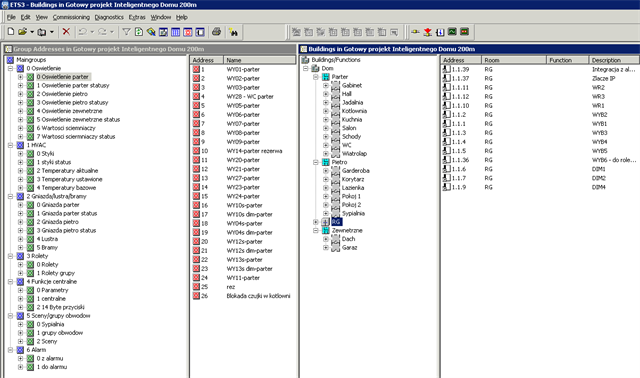The height and width of the screenshot is (378, 640).
Task: Collapse the 6 Alarm main group
Action: [x=11, y=350]
